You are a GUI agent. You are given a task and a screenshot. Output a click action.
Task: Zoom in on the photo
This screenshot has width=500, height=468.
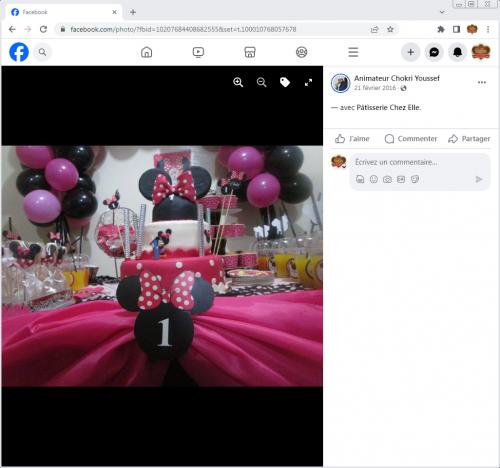tap(238, 82)
